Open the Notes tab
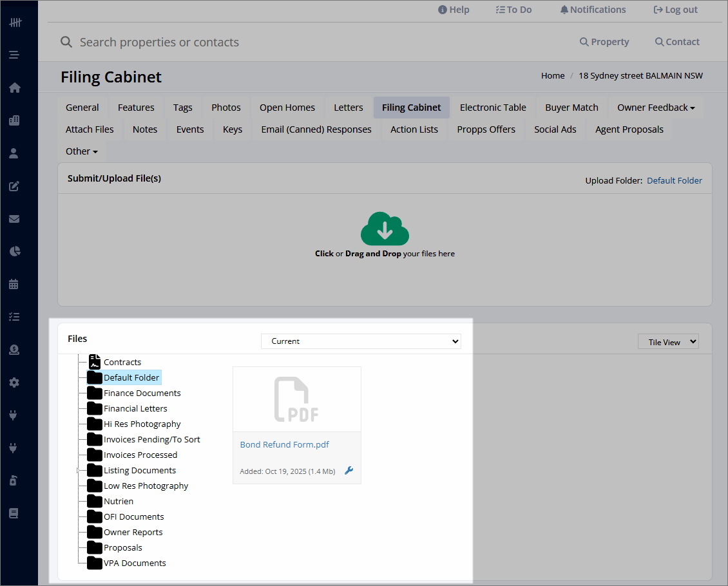The image size is (728, 586). [x=145, y=129]
